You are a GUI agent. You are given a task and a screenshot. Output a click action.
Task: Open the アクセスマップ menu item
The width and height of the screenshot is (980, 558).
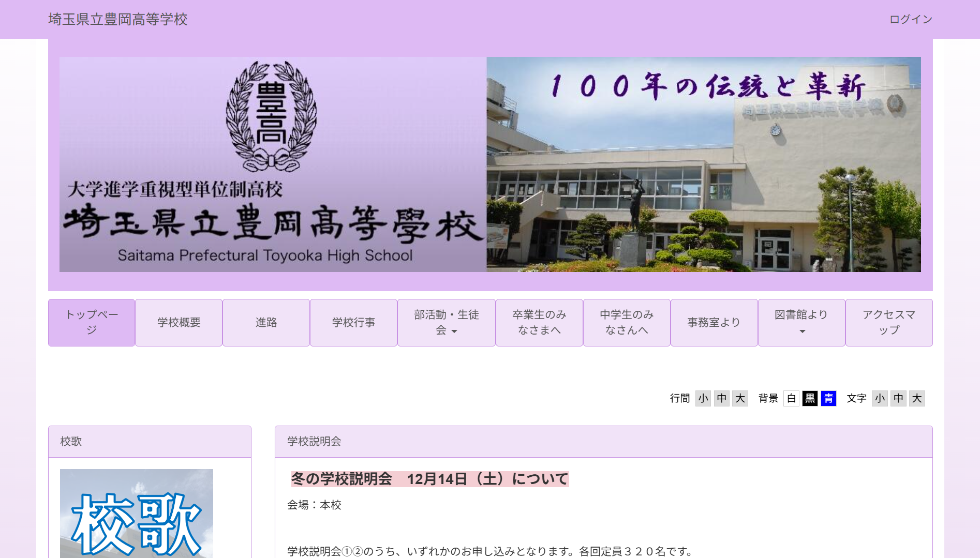[889, 322]
